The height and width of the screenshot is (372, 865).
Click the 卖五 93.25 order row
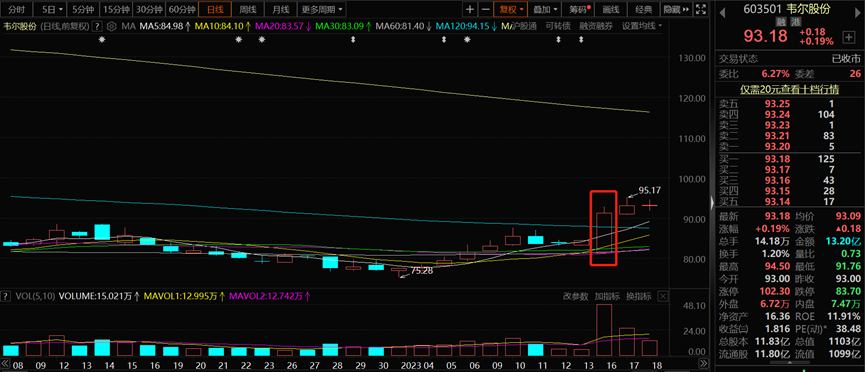[789, 103]
